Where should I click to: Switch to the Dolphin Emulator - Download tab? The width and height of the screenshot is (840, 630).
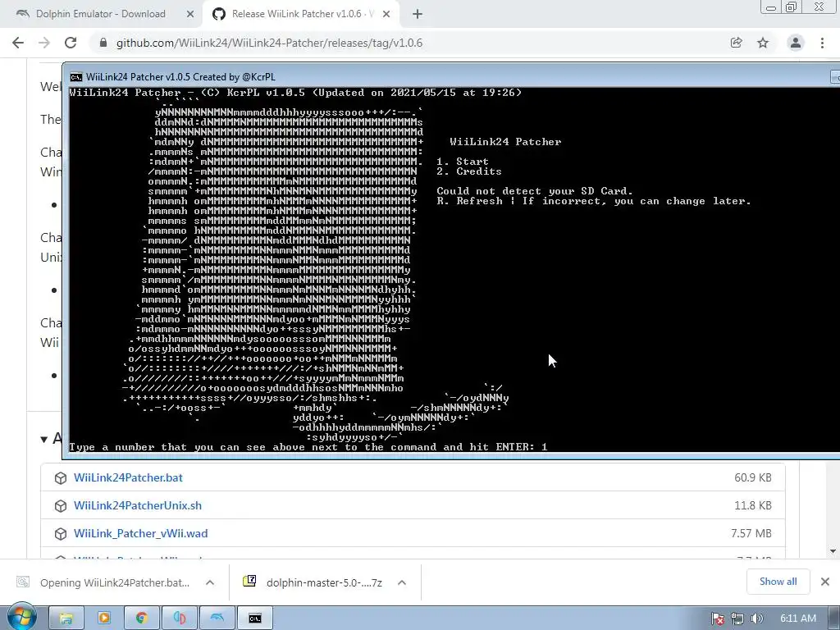click(101, 14)
